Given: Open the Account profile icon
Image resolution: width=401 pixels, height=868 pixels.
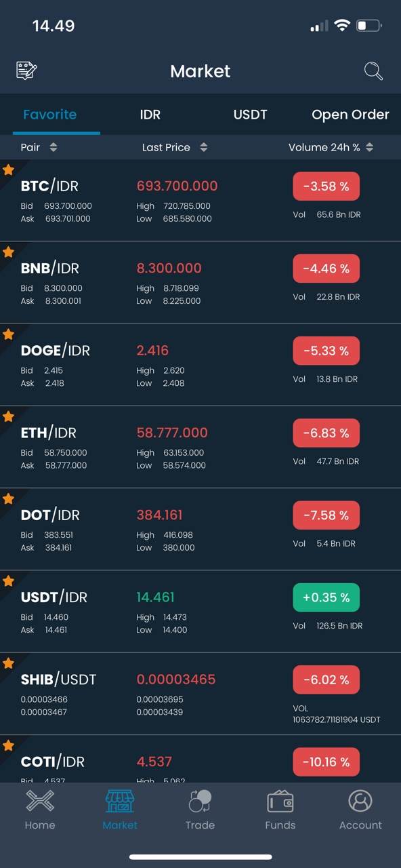Looking at the screenshot, I should 360,801.
